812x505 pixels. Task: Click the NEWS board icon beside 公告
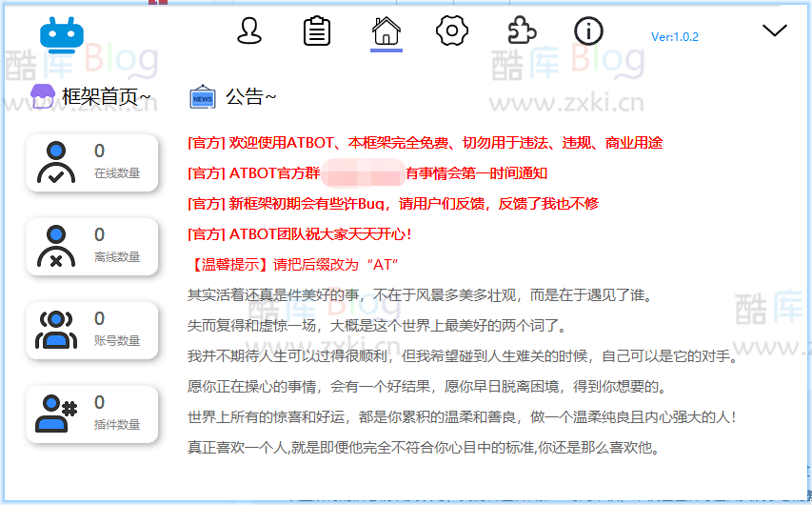(x=203, y=96)
